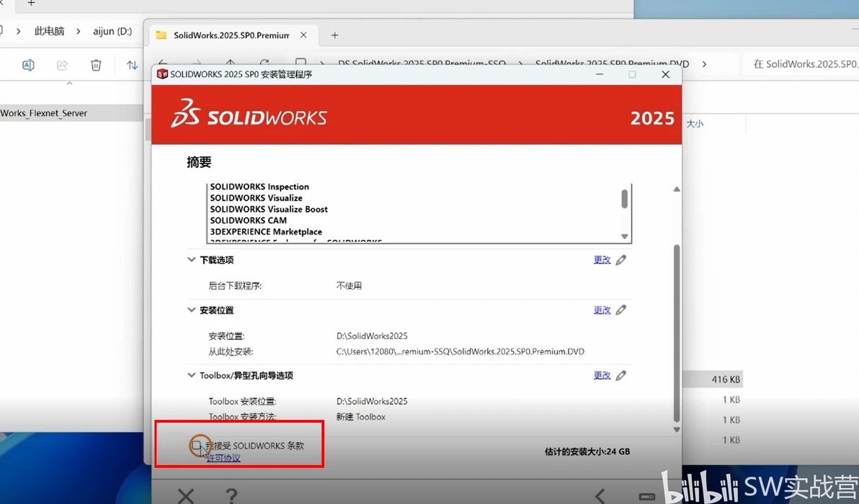The height and width of the screenshot is (504, 859).
Task: Open the 许可协议 license agreement link
Action: point(223,458)
